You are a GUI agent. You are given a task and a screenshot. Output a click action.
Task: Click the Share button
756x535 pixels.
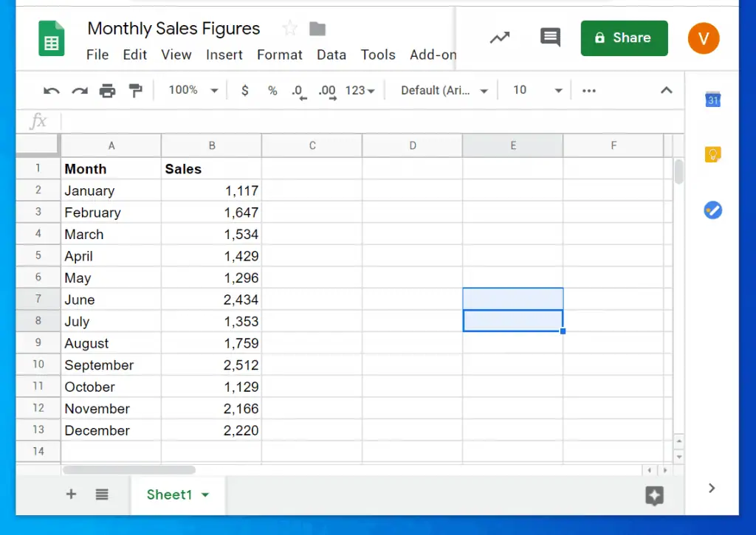tap(624, 38)
